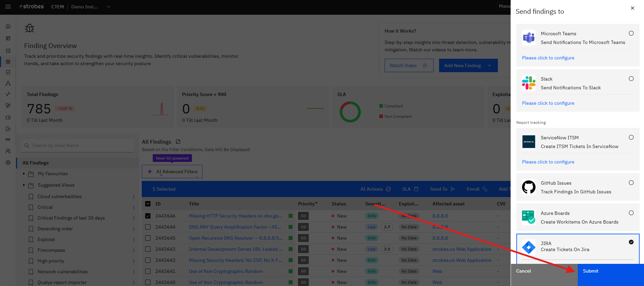Open options menu for High priority view
Screen dimensions: 644x286
(134, 261)
